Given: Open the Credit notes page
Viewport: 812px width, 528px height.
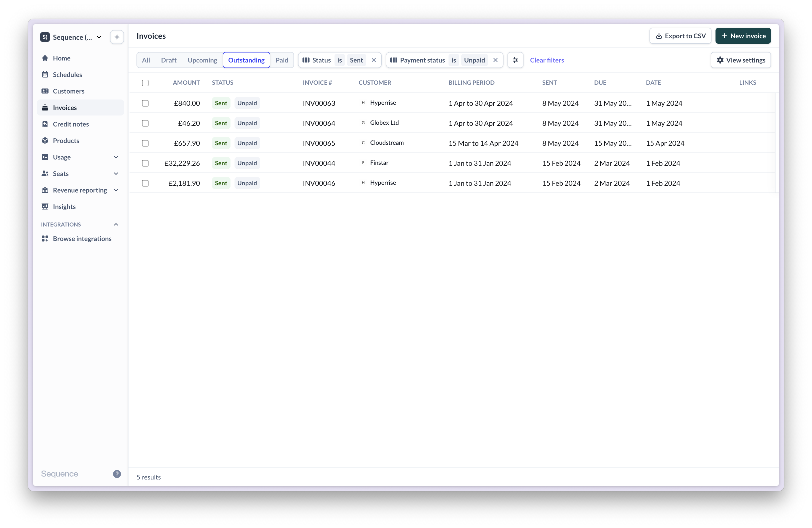Looking at the screenshot, I should [x=80, y=124].
